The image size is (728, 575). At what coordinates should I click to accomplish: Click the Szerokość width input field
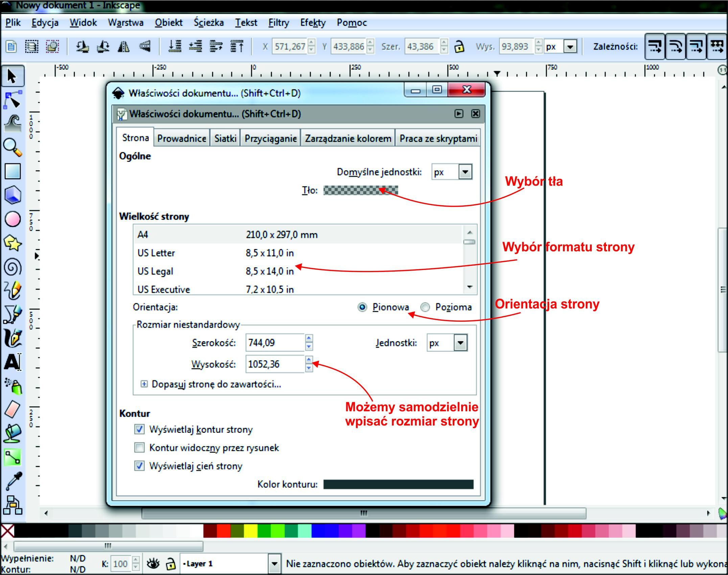point(275,343)
